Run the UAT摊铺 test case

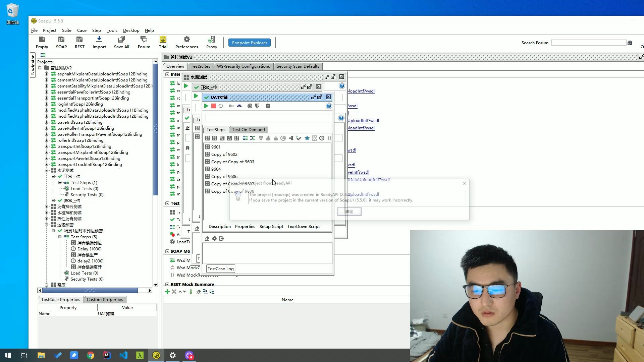point(206,106)
